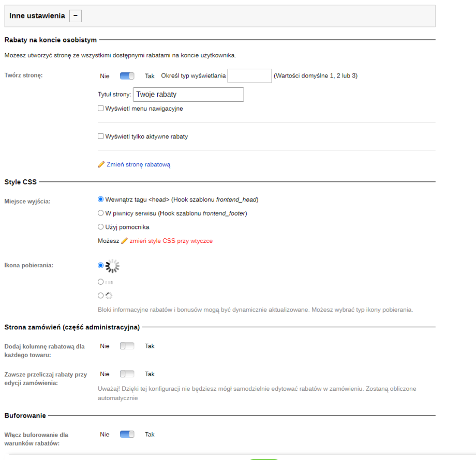Toggle the Twórz stronę switch
The width and height of the screenshot is (476, 460).
(x=127, y=76)
